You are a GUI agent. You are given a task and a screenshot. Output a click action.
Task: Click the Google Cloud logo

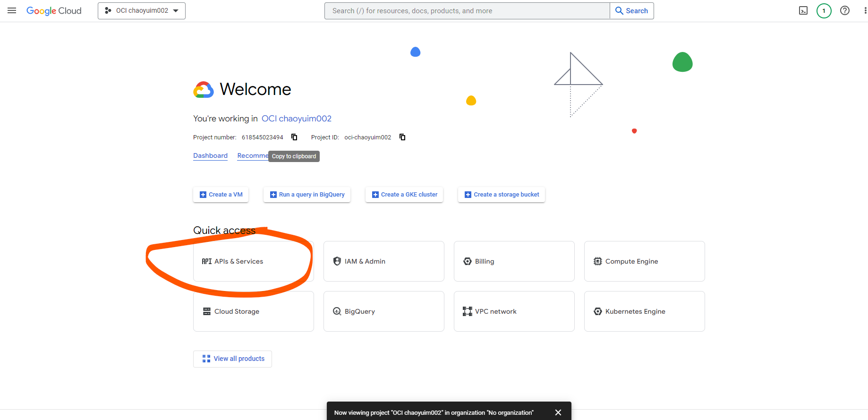54,10
